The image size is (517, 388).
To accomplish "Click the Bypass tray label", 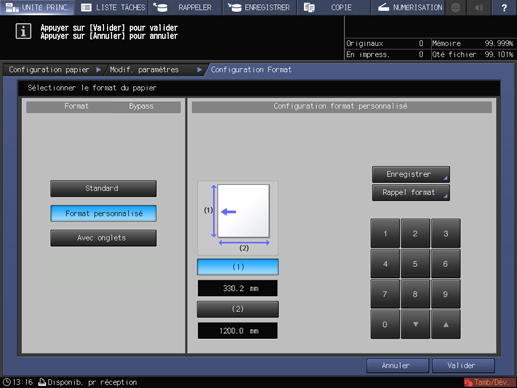I will (x=141, y=106).
